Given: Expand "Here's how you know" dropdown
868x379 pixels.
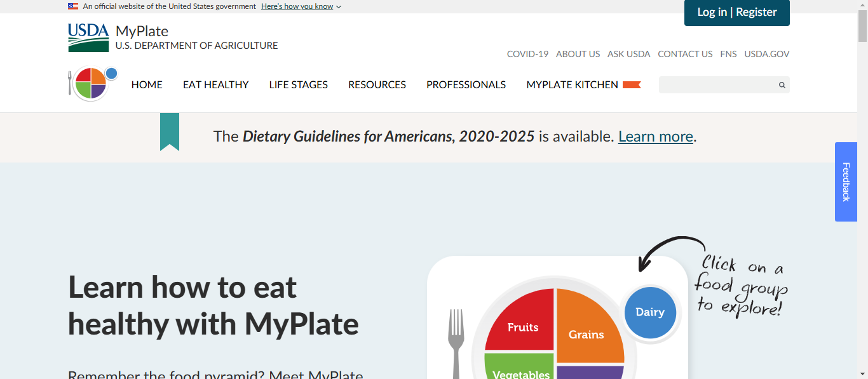Looking at the screenshot, I should pos(301,6).
